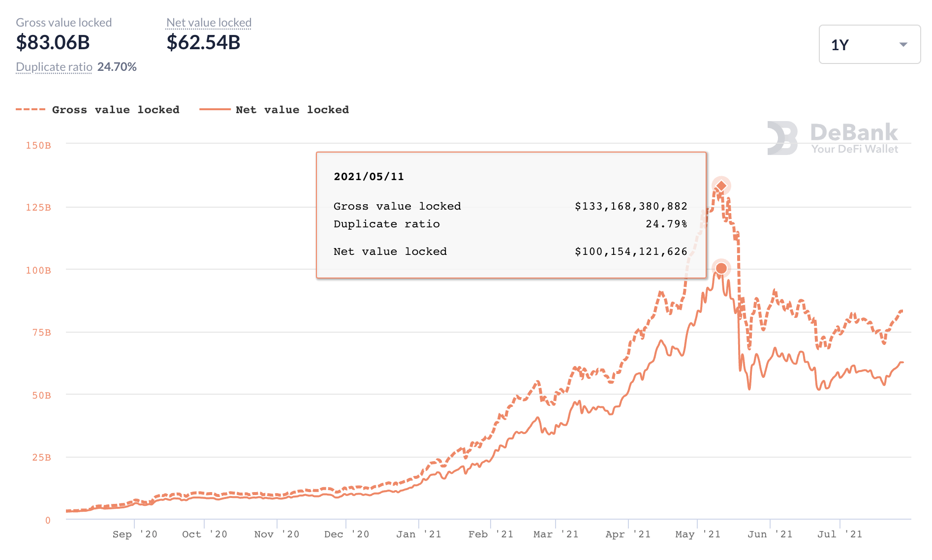Click the dashed line legend swatch
This screenshot has height=560, width=932.
(31, 109)
